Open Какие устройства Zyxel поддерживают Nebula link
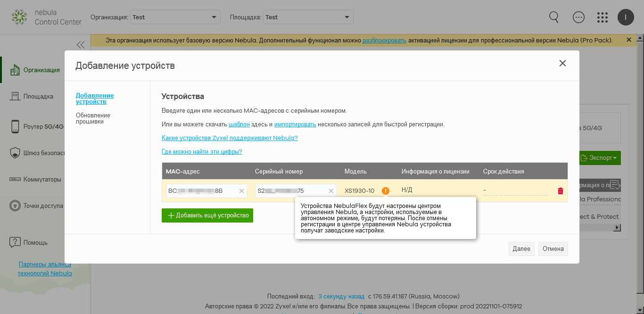This screenshot has height=314, width=644. coord(230,138)
